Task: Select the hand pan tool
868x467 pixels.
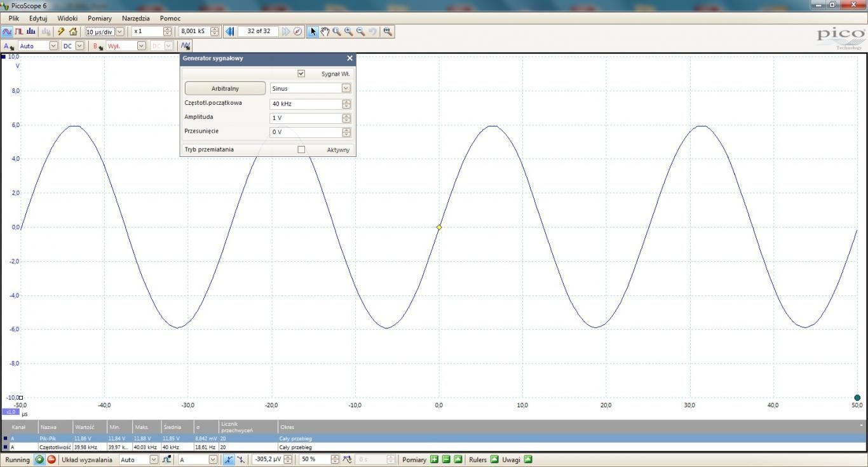Action: pos(325,31)
